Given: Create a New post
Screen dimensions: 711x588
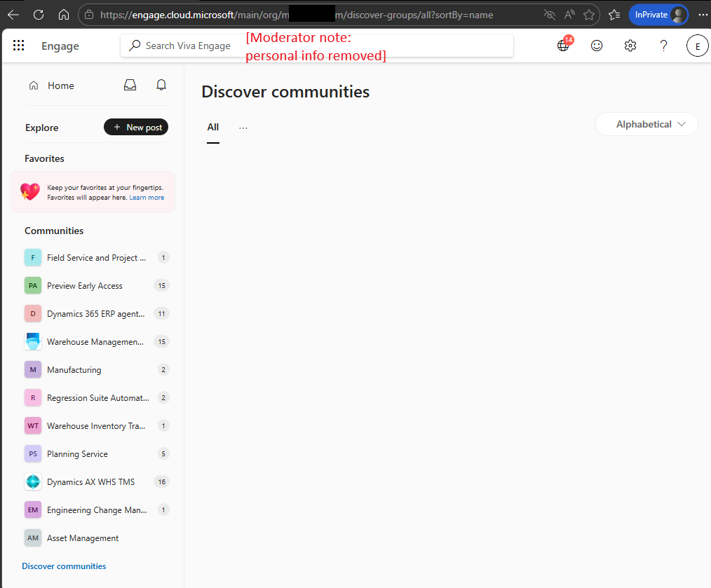Looking at the screenshot, I should click(136, 128).
